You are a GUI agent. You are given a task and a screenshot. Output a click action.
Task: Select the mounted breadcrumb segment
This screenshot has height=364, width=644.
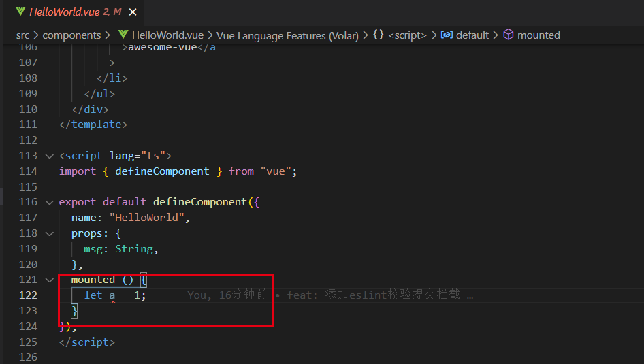coord(538,35)
